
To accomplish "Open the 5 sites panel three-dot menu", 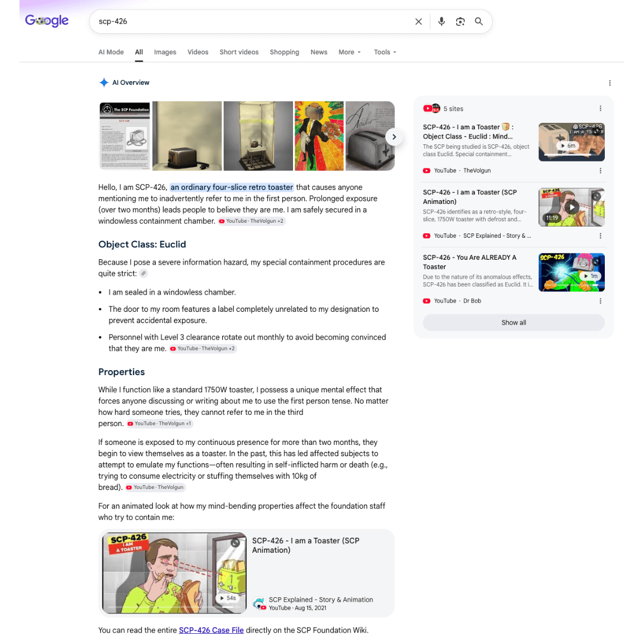I will [600, 108].
